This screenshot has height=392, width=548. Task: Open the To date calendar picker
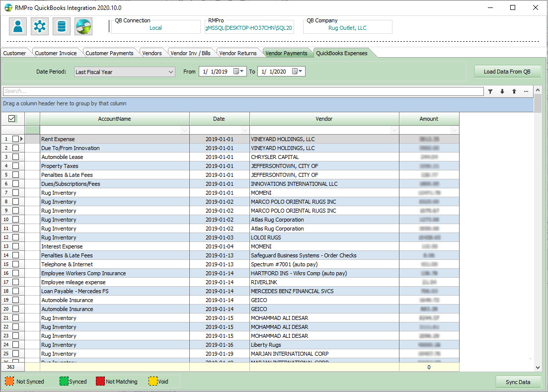click(297, 71)
